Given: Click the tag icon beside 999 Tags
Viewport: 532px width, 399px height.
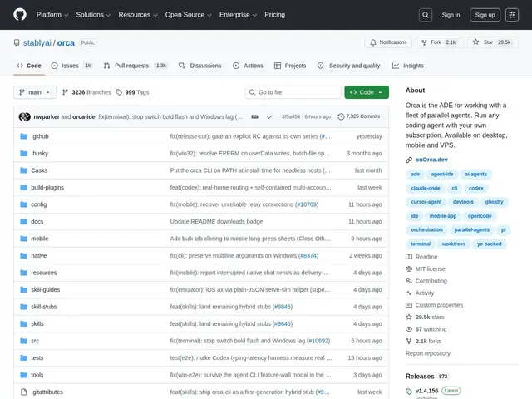Looking at the screenshot, I should pyautogui.click(x=119, y=92).
